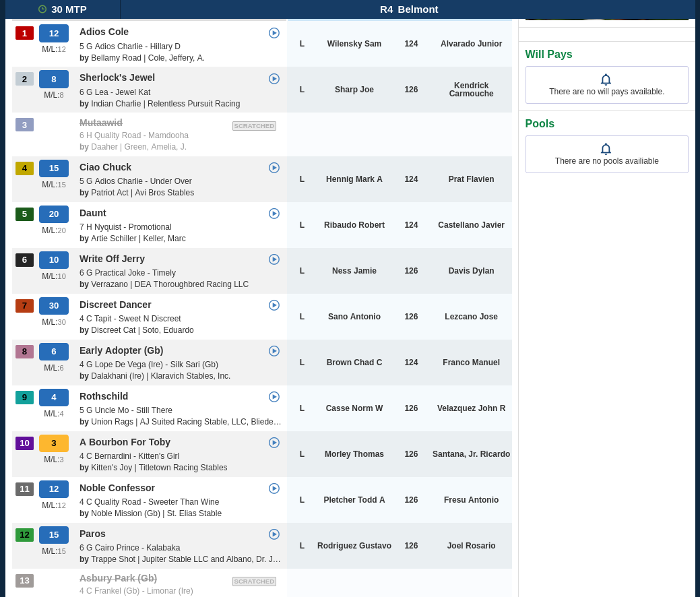Viewport: 700px width, 597px height.
Task: Open play icon for A Bourbon For Toby
Action: point(274,443)
